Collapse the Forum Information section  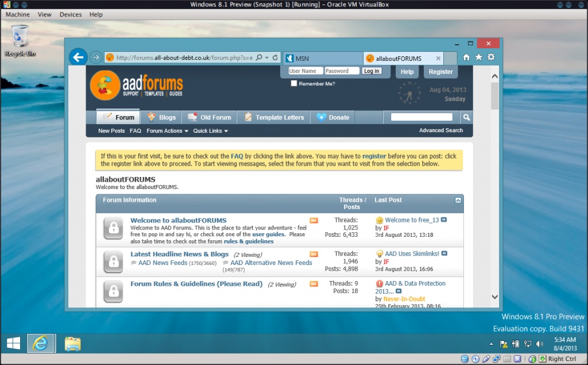[458, 200]
